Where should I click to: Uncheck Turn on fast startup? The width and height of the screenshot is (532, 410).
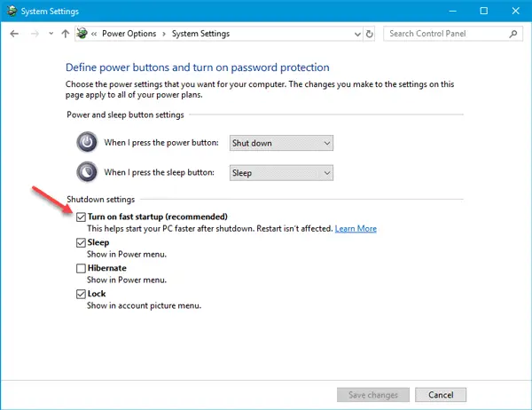click(x=81, y=217)
